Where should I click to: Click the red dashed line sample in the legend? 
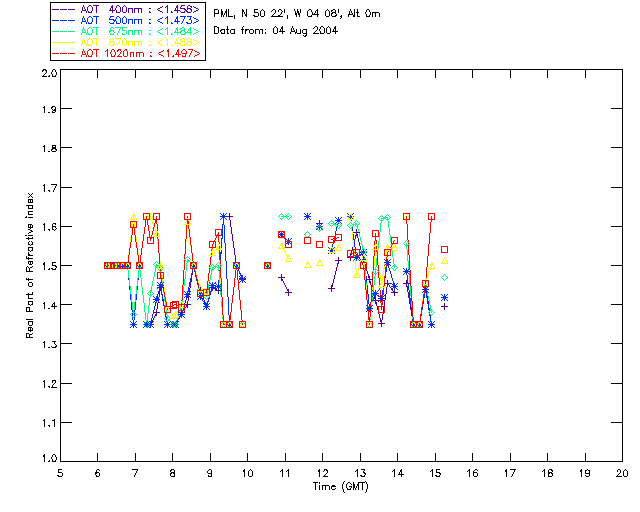[x=64, y=53]
